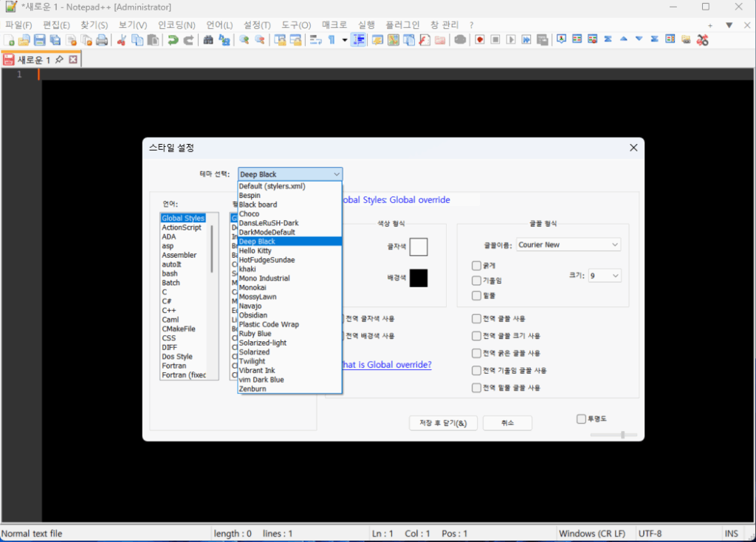
Task: Enable the 굵게 (bold) checkbox
Action: click(476, 266)
